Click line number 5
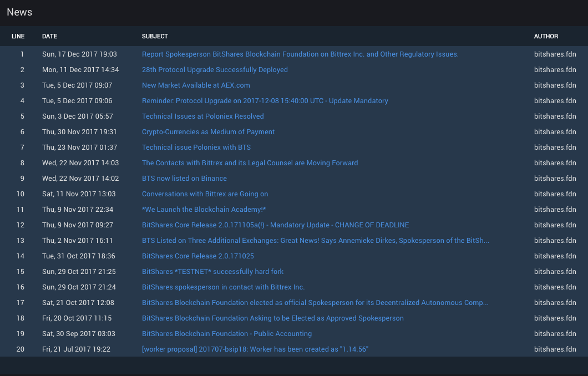The image size is (588, 376). click(x=22, y=116)
